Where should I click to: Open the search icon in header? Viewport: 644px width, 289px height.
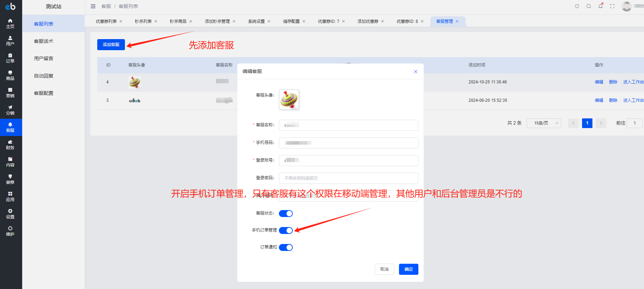tap(589, 6)
